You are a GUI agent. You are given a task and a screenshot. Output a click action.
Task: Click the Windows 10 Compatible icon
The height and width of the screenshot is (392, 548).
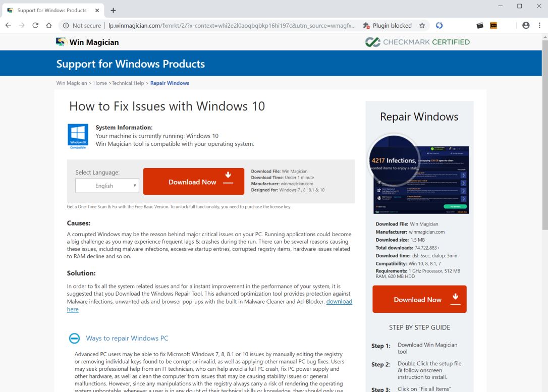tap(78, 136)
